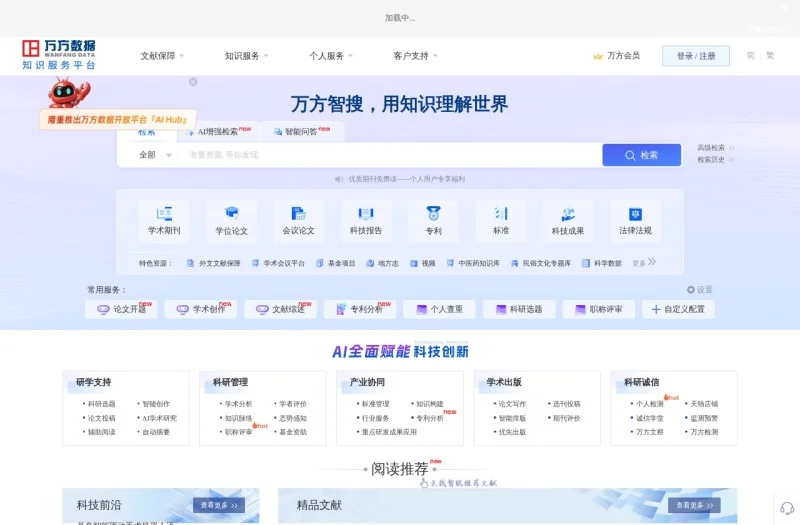Screen dimensions: 800x525
Task: Switch to the AI增强检索 tab
Action: coord(219,132)
